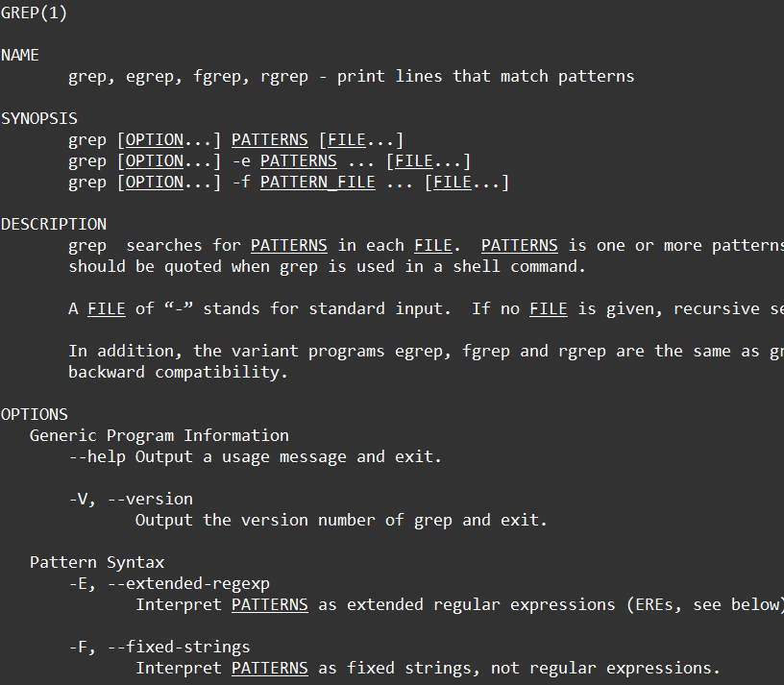Select the NAME section heading
Screen dimensions: 784x685
click(x=20, y=56)
